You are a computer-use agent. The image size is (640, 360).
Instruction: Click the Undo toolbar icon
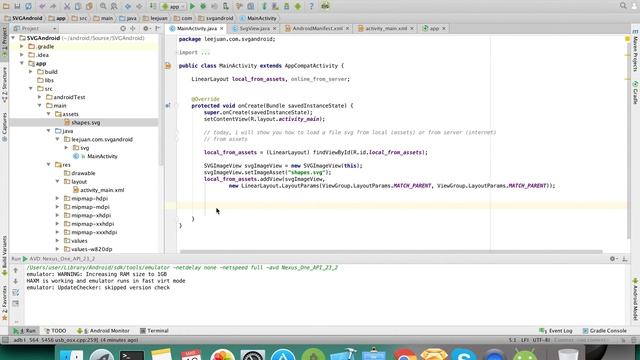pyautogui.click(x=42, y=6)
